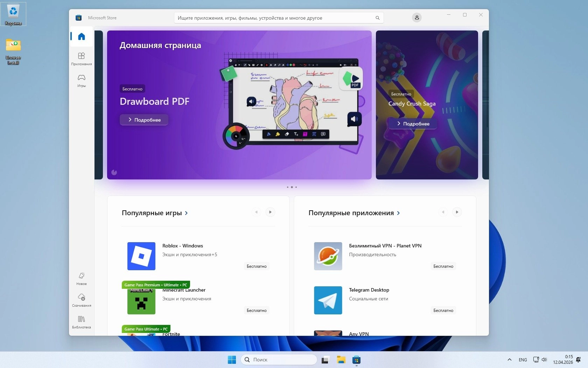The image size is (588, 368).
Task: Open the network status tray icon
Action: (x=536, y=360)
